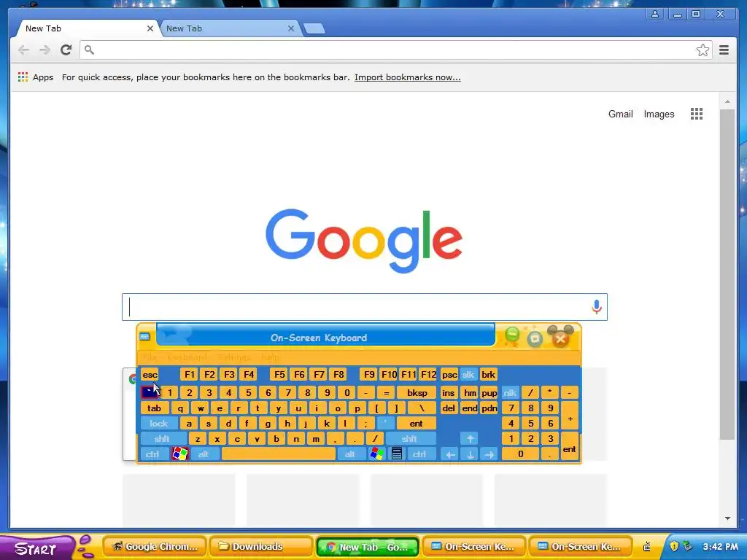This screenshot has width=747, height=560.
Task: Open the colorful Apps shortcut in bookmarks bar
Action: click(x=36, y=77)
